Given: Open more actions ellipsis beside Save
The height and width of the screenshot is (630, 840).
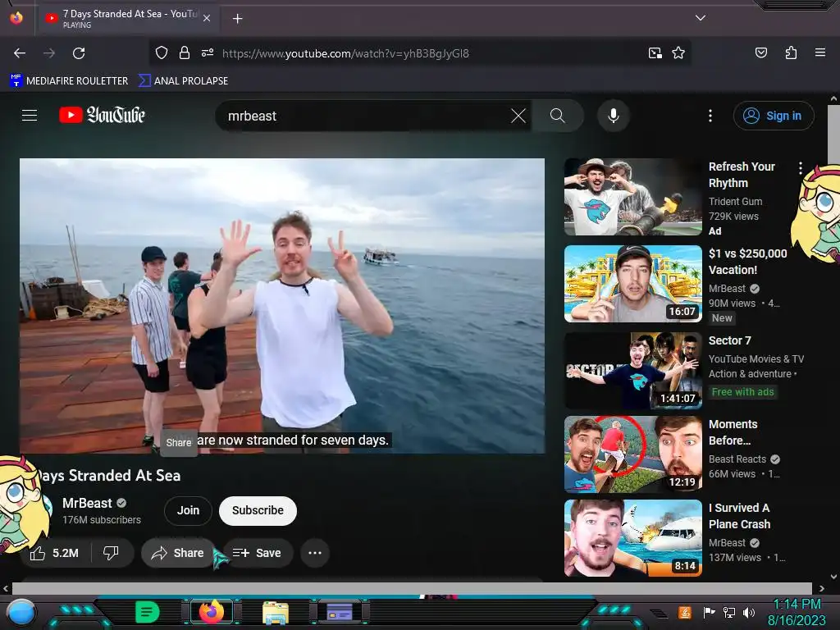Looking at the screenshot, I should (315, 553).
